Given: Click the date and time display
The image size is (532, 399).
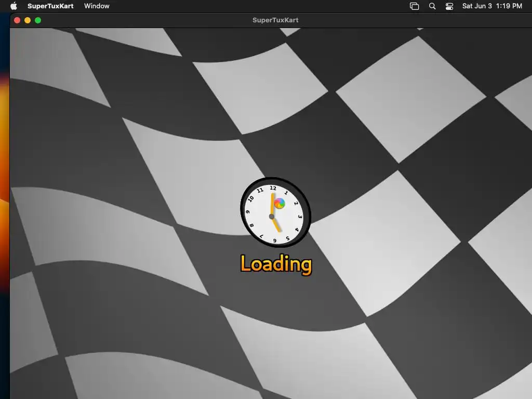Looking at the screenshot, I should coord(492,6).
